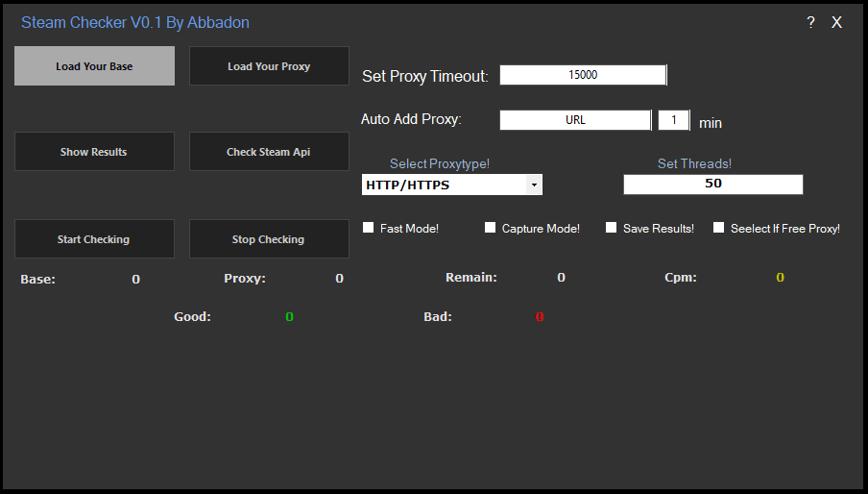Click the Base: label
Image resolution: width=868 pixels, height=494 pixels.
(37, 279)
